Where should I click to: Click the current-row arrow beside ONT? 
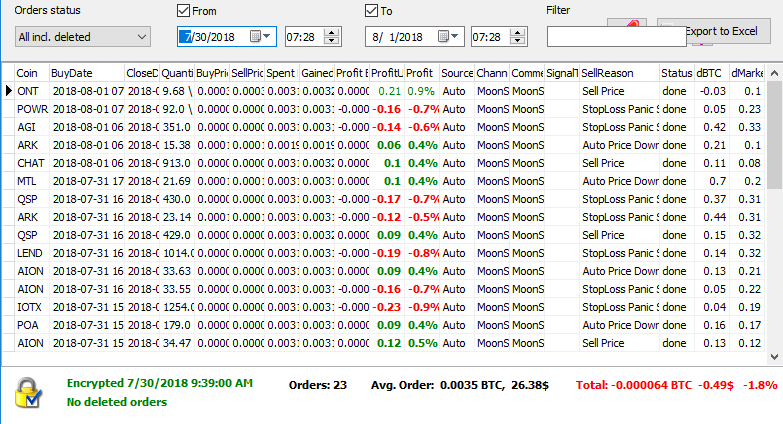pos(8,91)
